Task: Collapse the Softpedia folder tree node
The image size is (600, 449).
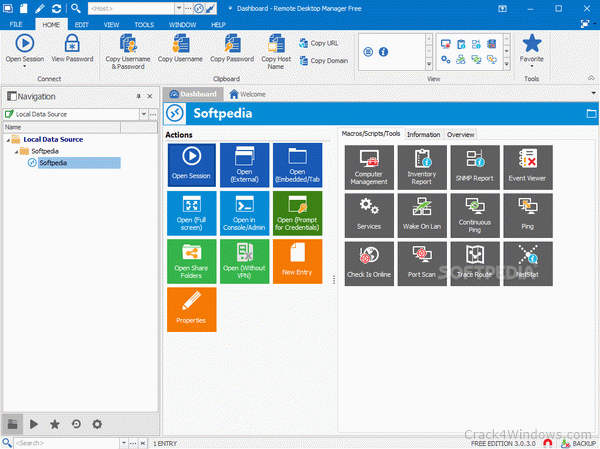Action: [x=16, y=152]
